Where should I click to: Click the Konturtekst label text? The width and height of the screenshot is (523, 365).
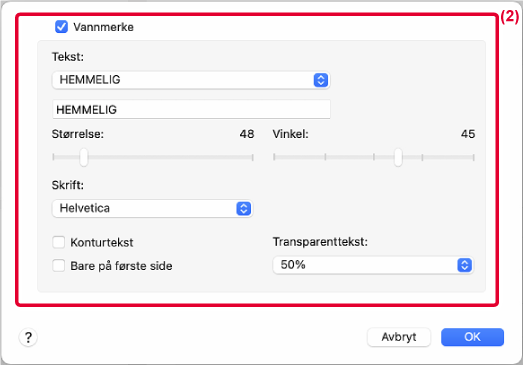click(x=102, y=243)
